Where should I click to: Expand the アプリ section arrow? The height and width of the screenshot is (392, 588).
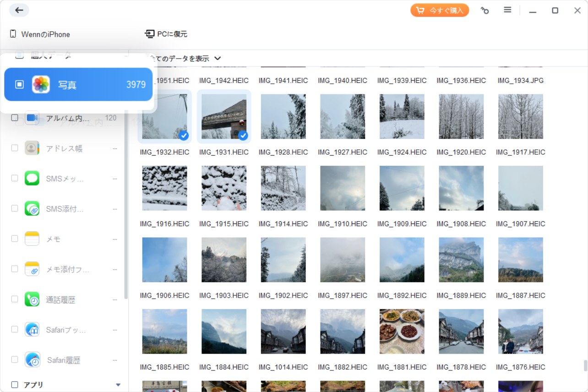pyautogui.click(x=118, y=385)
